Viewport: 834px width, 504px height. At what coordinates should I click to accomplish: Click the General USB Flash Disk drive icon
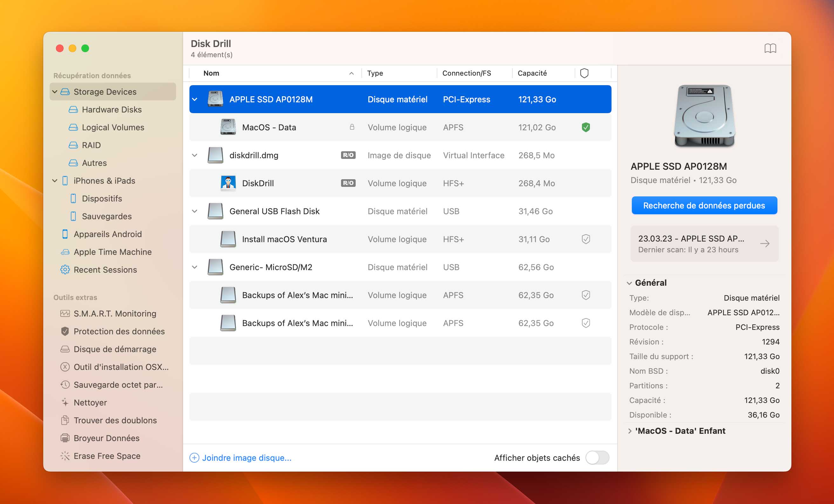[215, 211]
